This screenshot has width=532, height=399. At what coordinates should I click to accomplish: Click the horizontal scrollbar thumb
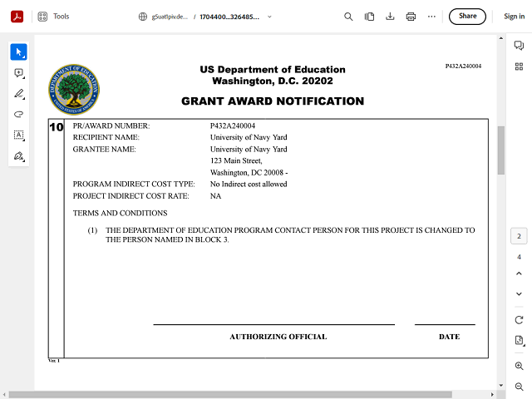pos(230,395)
